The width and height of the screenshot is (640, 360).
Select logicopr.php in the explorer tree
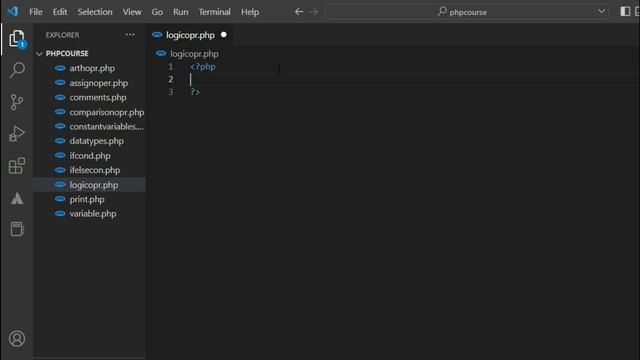(93, 185)
